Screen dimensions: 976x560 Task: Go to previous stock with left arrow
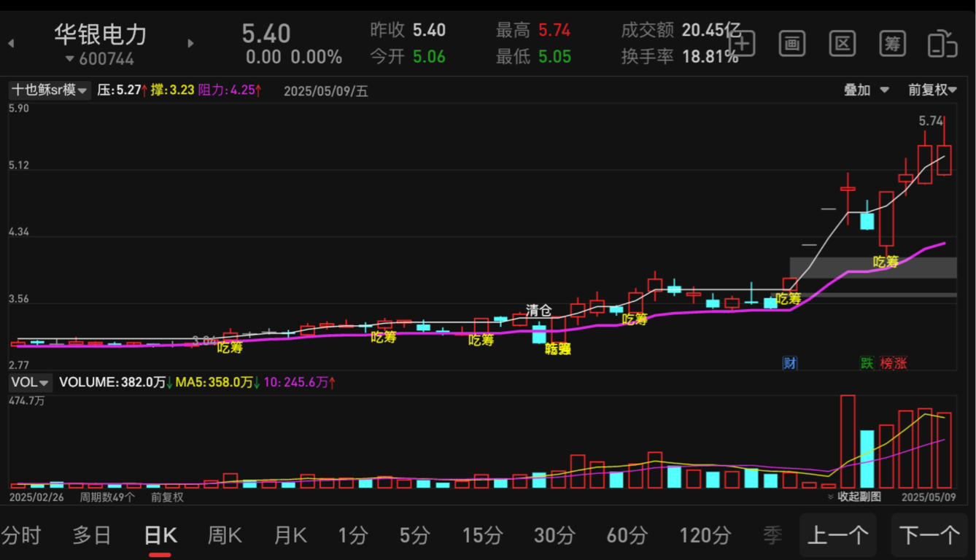pos(11,44)
